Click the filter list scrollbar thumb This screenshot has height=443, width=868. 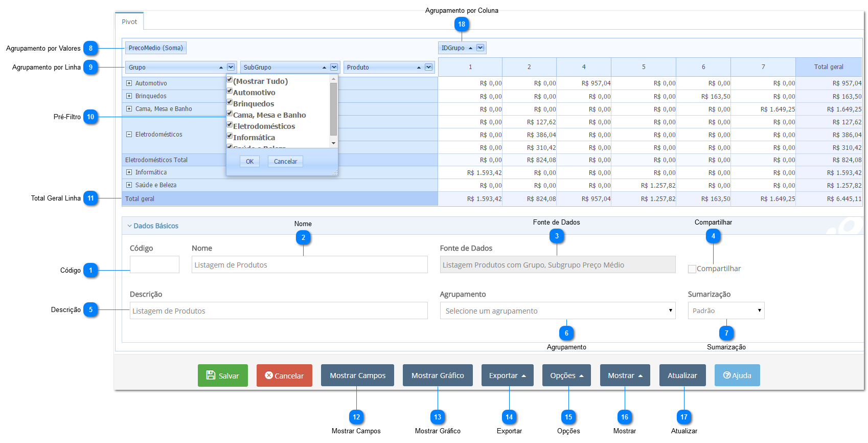tap(333, 108)
